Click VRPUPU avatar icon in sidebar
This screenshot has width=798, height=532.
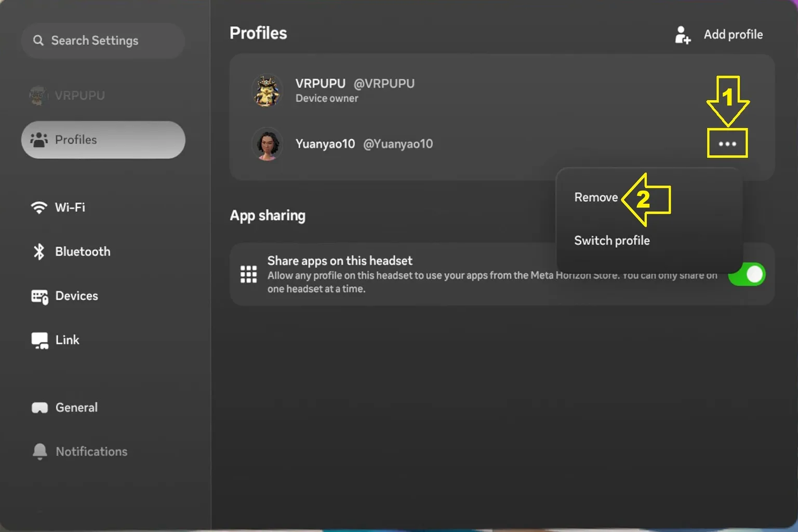(37, 96)
